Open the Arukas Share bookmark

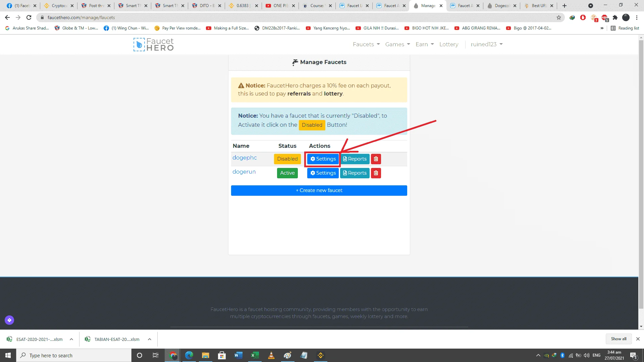pyautogui.click(x=27, y=28)
